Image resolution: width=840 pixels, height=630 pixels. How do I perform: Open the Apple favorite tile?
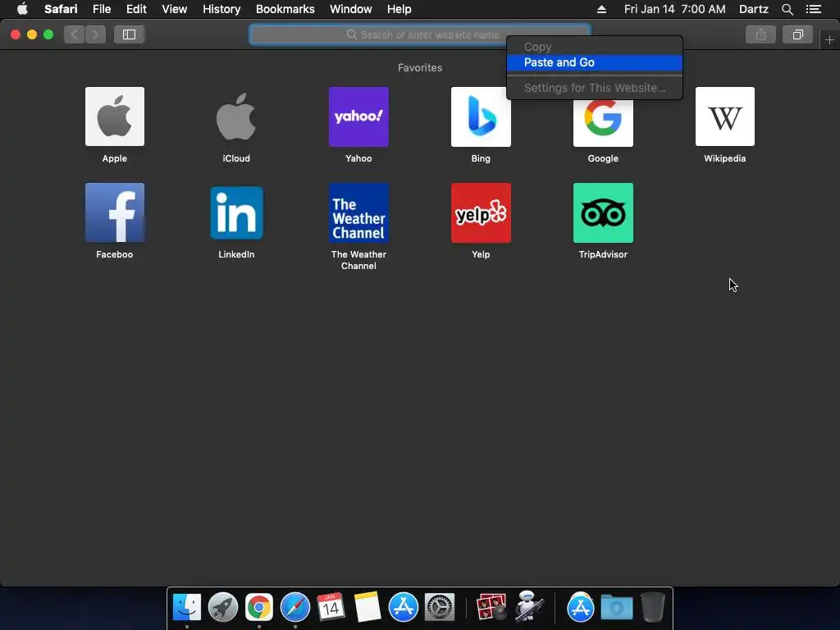pos(115,116)
